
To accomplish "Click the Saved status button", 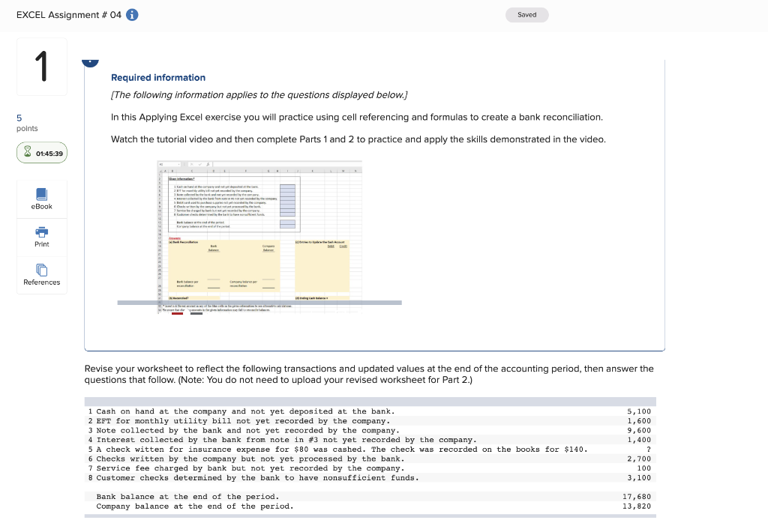I will [x=527, y=15].
